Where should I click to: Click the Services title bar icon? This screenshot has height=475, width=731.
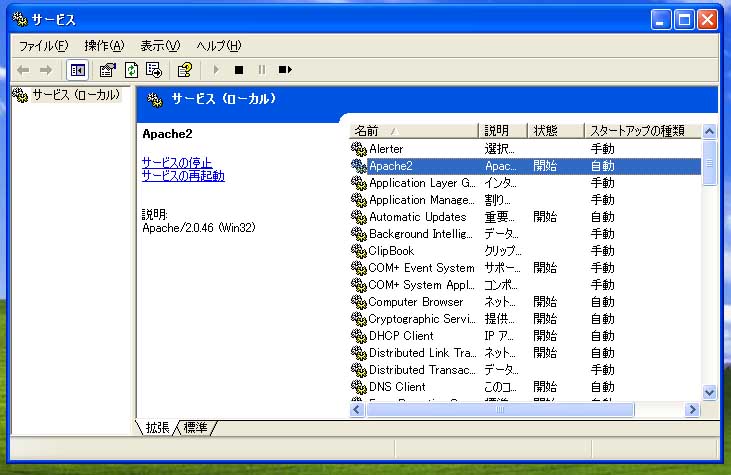[20, 19]
